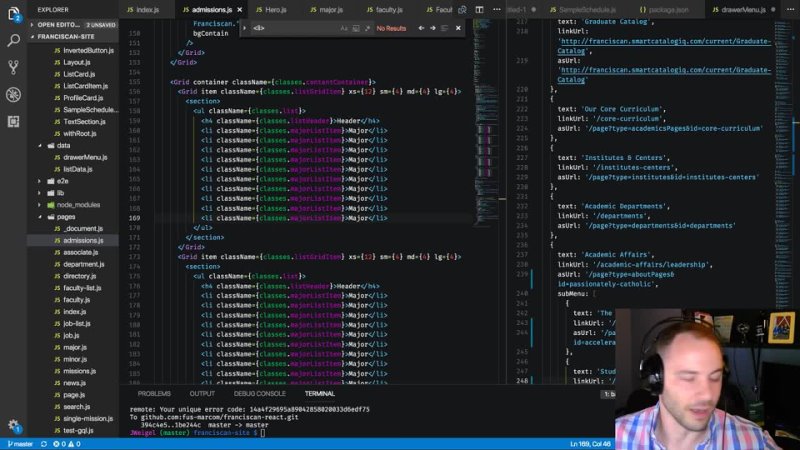Viewport: 800px width, 450px height.
Task: Click the split editor icon
Action: coord(479,10)
